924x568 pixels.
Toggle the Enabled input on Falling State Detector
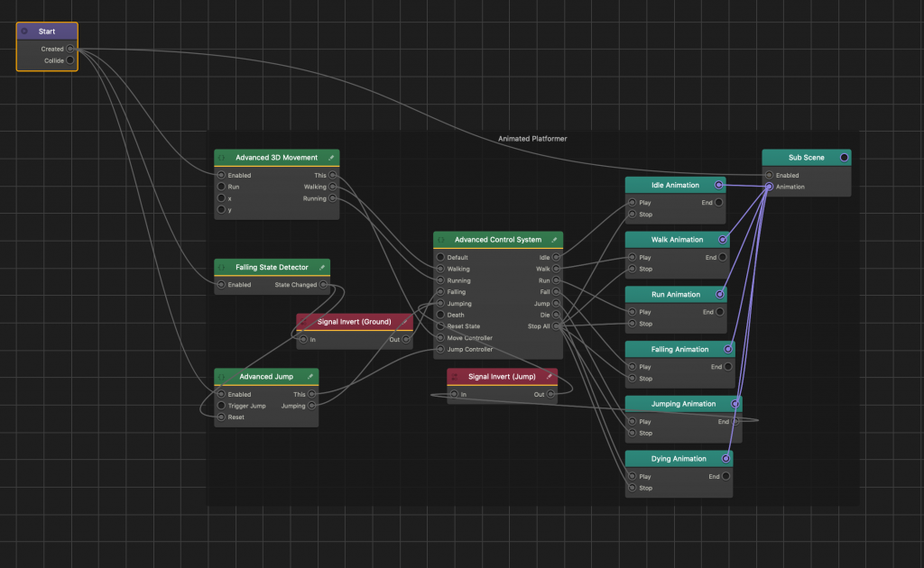tap(219, 283)
